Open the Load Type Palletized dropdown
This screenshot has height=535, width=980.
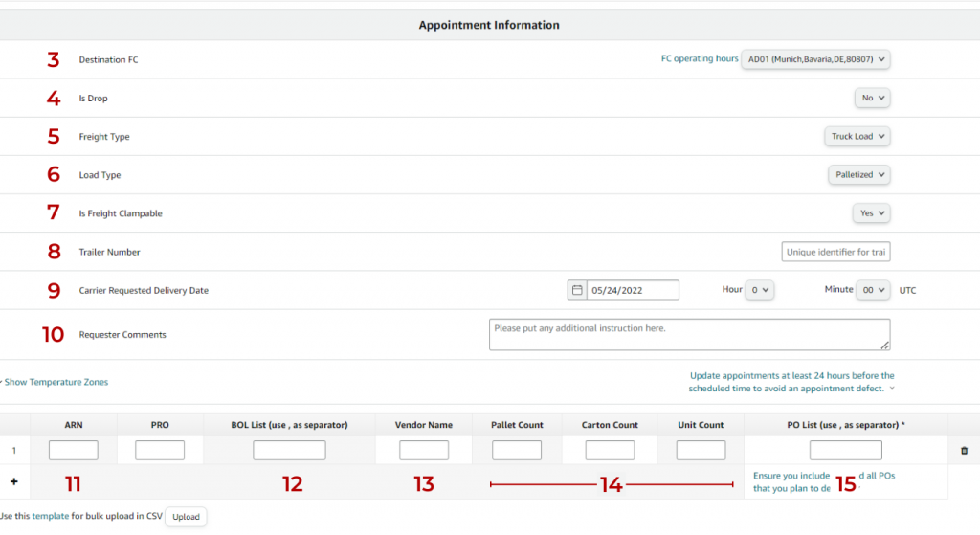[x=858, y=175]
